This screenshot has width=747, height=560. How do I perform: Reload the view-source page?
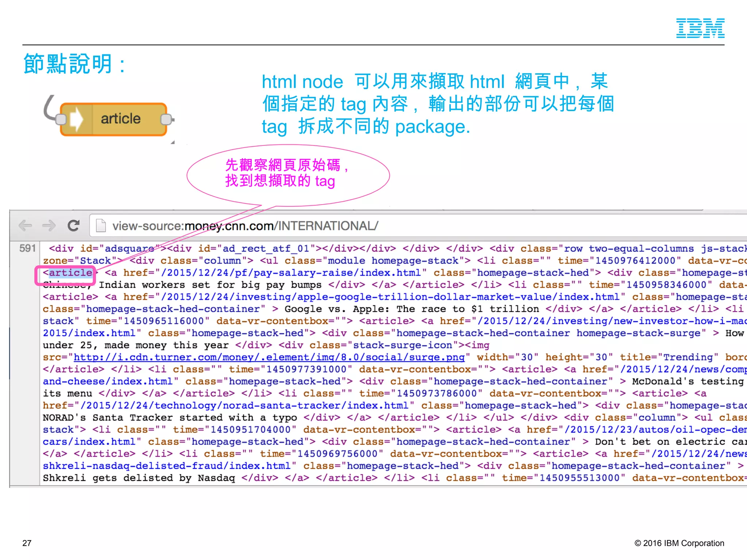click(74, 226)
